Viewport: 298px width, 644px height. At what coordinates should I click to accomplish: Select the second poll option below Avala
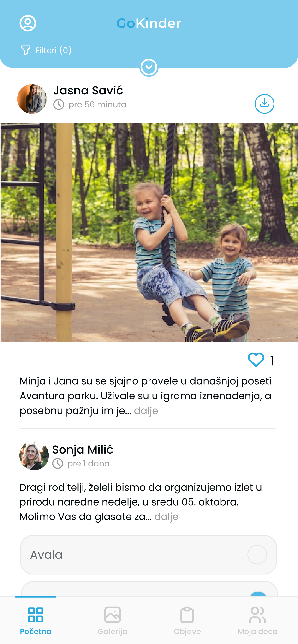[x=149, y=588]
